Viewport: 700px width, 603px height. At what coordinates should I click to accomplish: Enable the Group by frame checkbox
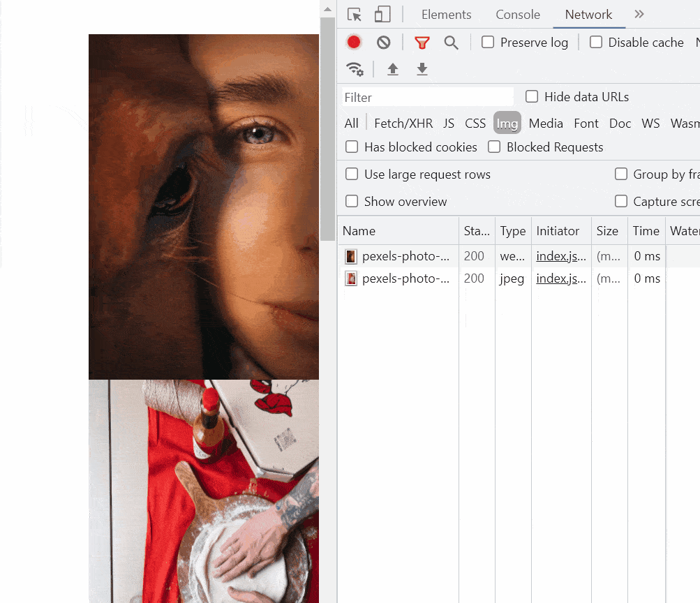[x=621, y=174]
